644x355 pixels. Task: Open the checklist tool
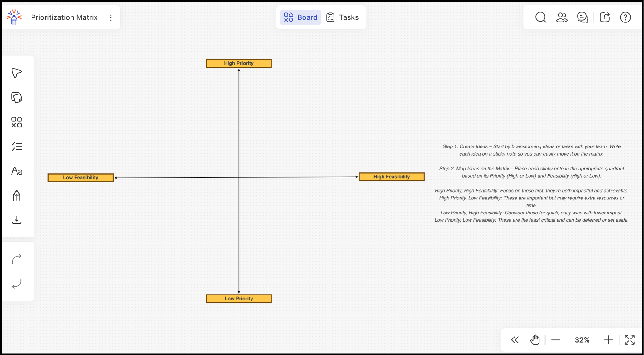(x=17, y=146)
